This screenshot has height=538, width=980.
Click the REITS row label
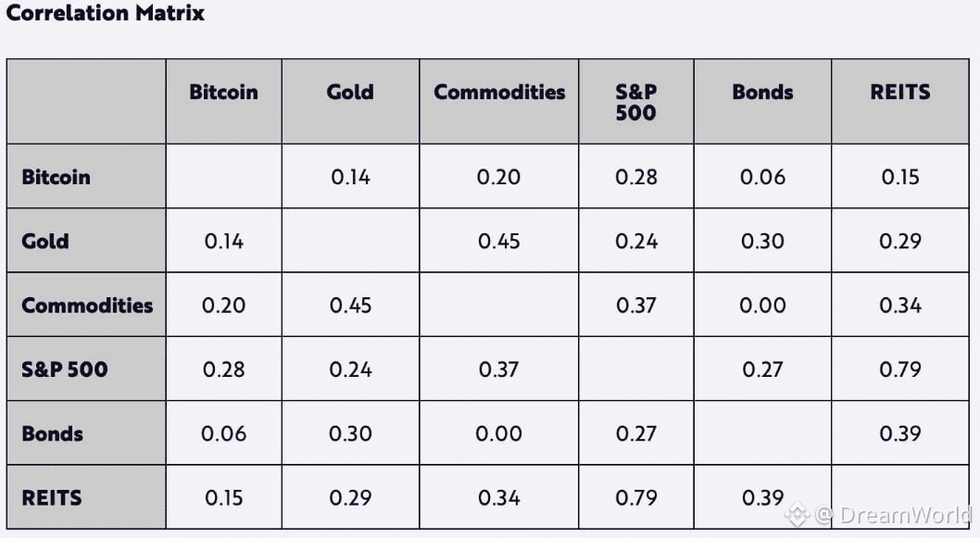tap(52, 497)
